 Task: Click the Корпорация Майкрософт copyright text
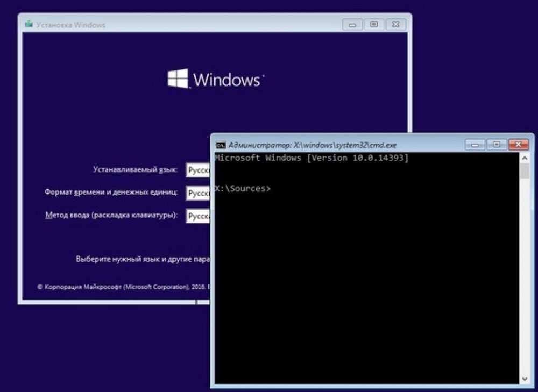point(124,287)
